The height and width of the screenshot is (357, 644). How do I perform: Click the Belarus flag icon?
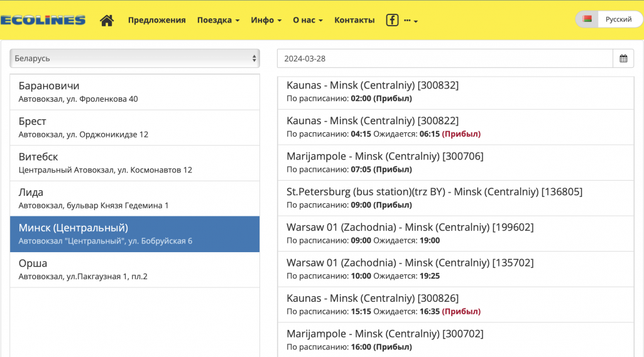pos(587,19)
